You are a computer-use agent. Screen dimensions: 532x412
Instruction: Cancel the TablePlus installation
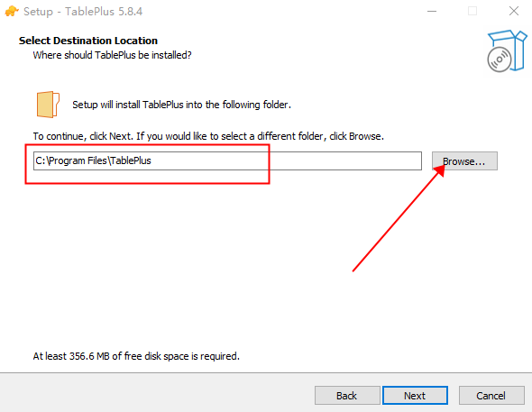pos(491,396)
